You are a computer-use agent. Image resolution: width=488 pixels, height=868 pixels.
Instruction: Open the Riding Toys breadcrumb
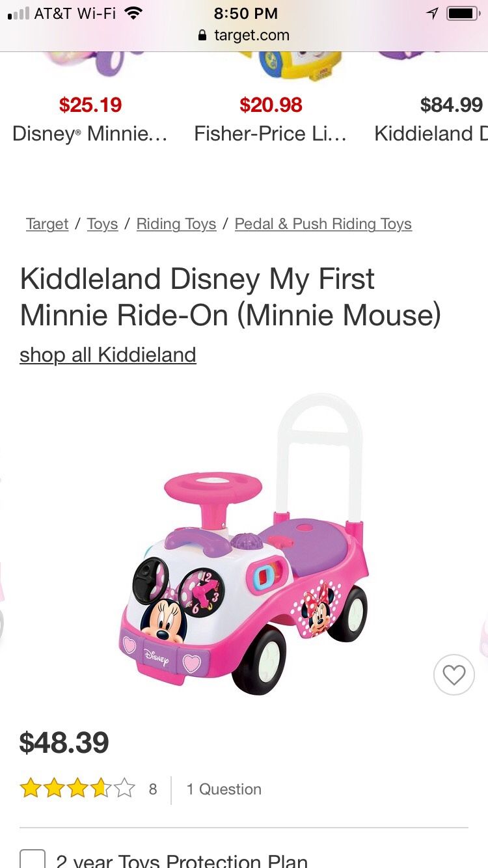(x=176, y=224)
